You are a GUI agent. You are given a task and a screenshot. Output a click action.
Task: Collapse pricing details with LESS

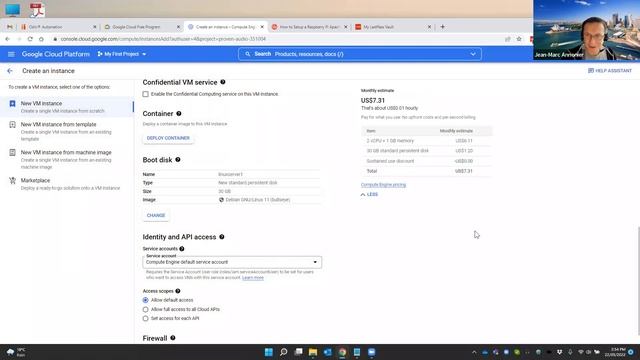click(369, 194)
